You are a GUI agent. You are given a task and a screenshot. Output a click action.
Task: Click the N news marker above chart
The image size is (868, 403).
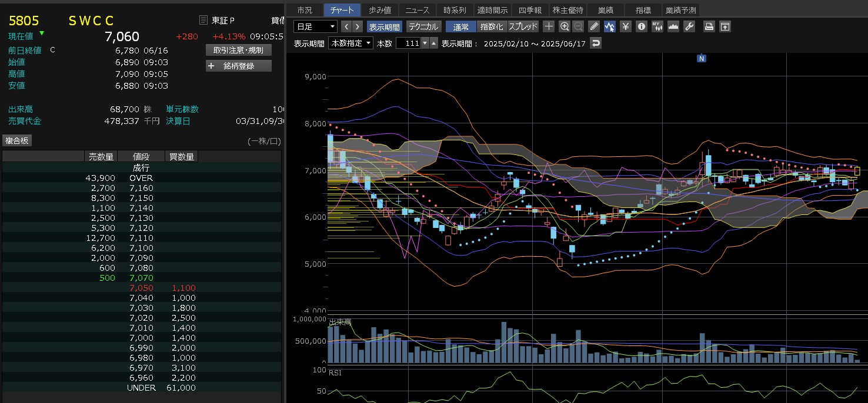[x=701, y=58]
